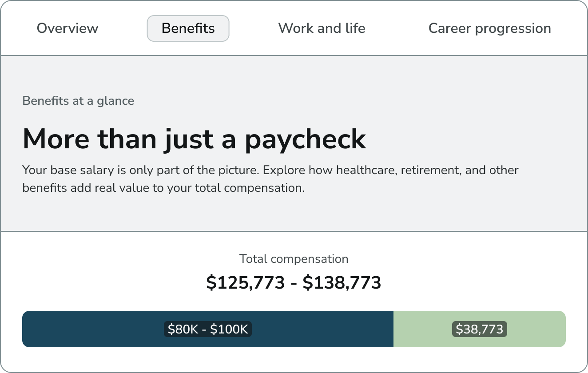Click the $80K - $100K salary badge
The width and height of the screenshot is (588, 373).
208,329
